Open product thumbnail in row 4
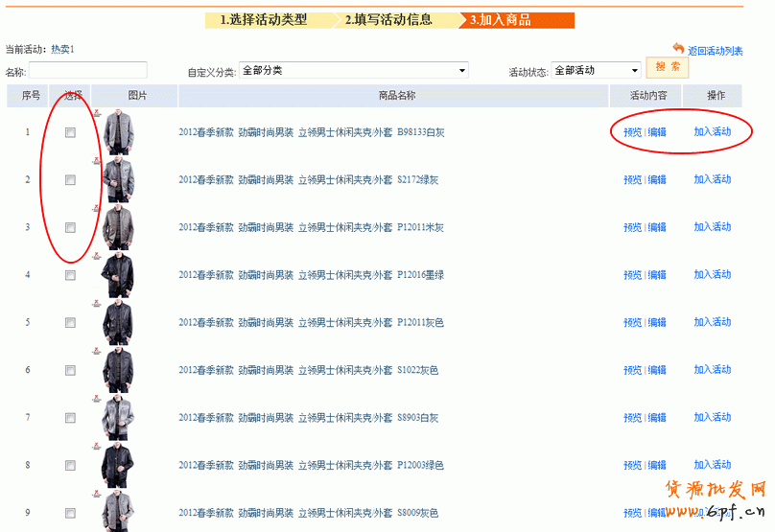Image resolution: width=775 pixels, height=532 pixels. 117,275
